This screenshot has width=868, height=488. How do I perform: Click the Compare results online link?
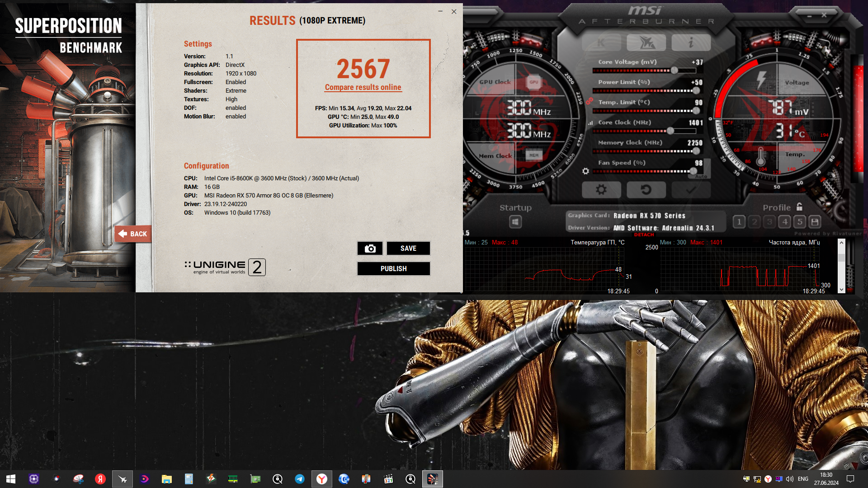click(363, 87)
